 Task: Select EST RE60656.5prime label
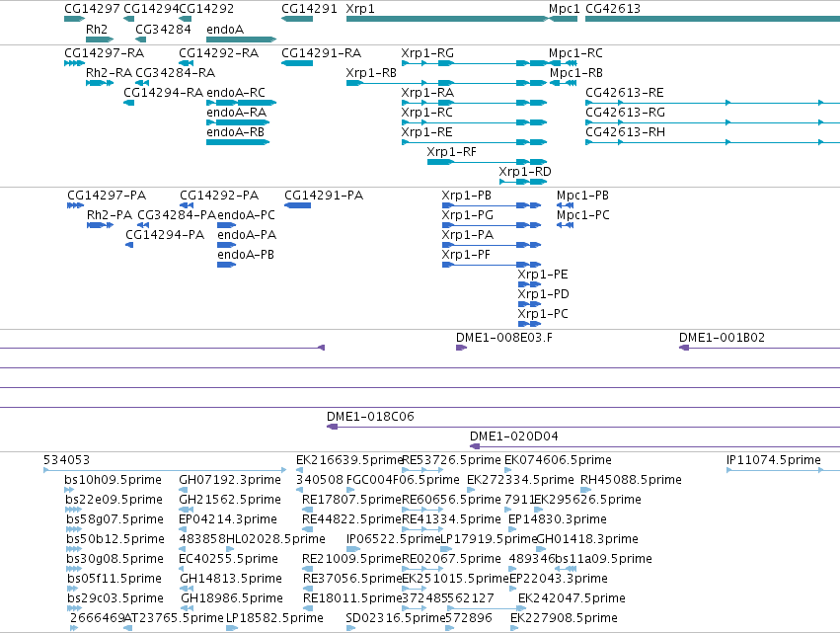click(x=452, y=500)
